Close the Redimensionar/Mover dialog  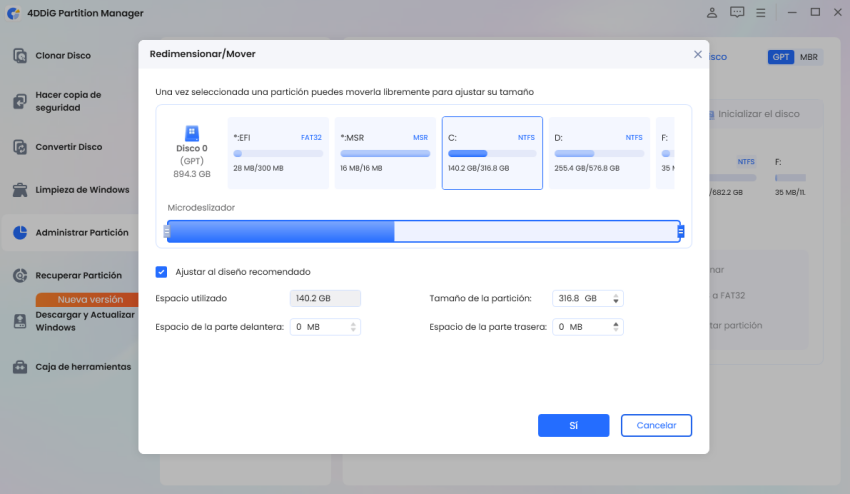[698, 54]
